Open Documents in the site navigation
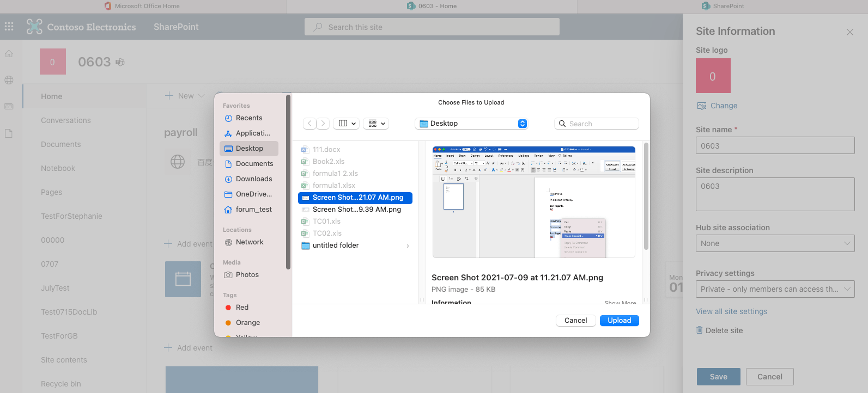The image size is (868, 393). pyautogui.click(x=61, y=144)
